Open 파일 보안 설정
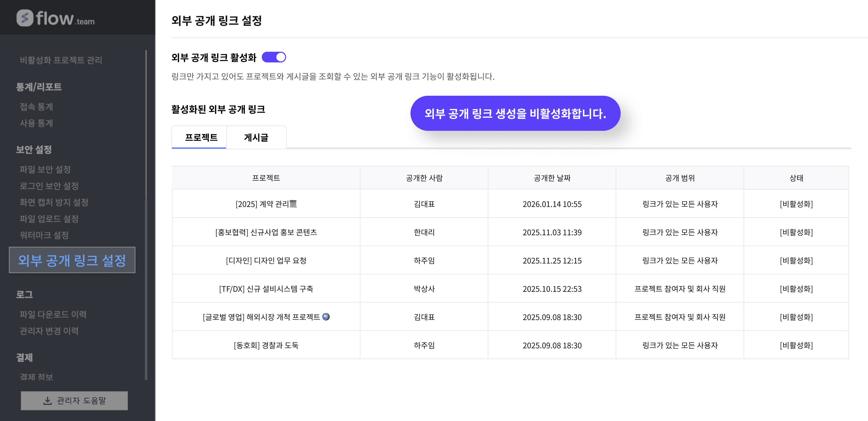The width and height of the screenshot is (868, 421). [x=45, y=169]
